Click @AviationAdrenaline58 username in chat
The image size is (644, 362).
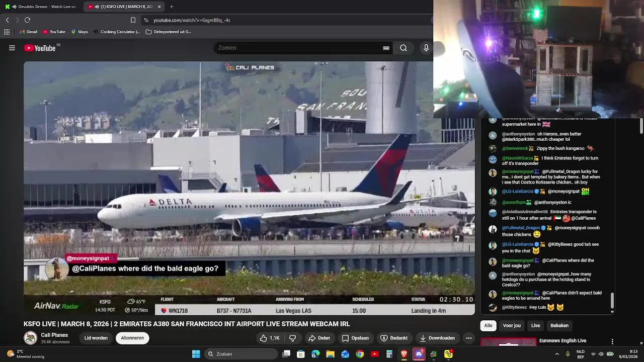tap(524, 212)
